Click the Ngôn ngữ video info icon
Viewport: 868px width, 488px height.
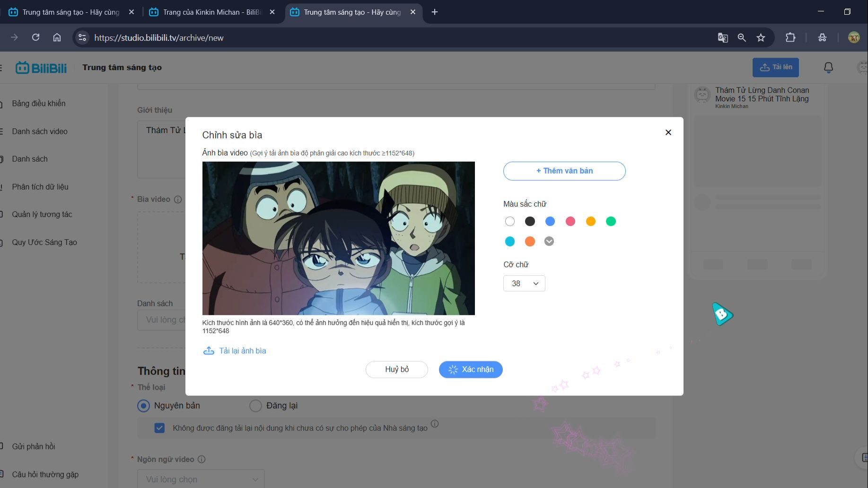(x=202, y=459)
